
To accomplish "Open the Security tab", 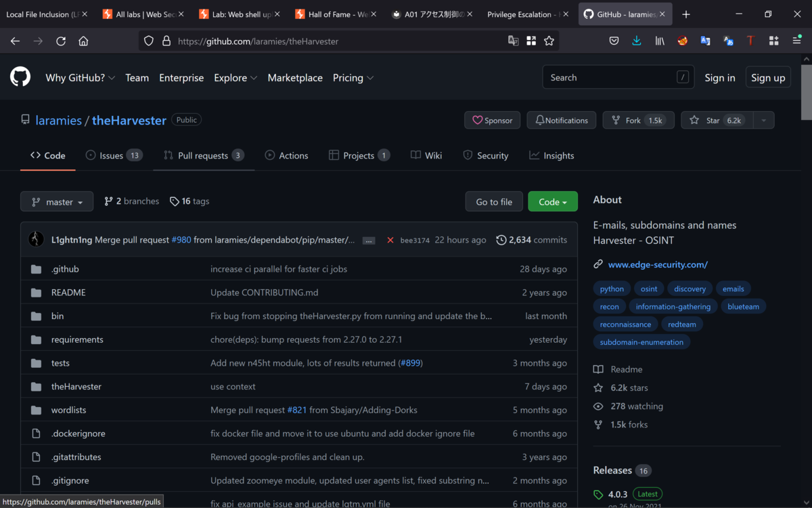I will [x=486, y=156].
